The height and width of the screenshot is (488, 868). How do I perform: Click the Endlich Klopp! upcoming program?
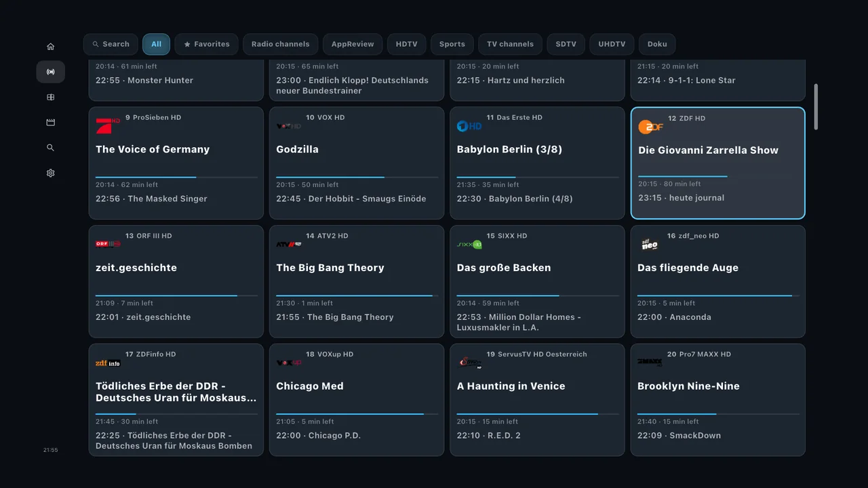point(352,85)
